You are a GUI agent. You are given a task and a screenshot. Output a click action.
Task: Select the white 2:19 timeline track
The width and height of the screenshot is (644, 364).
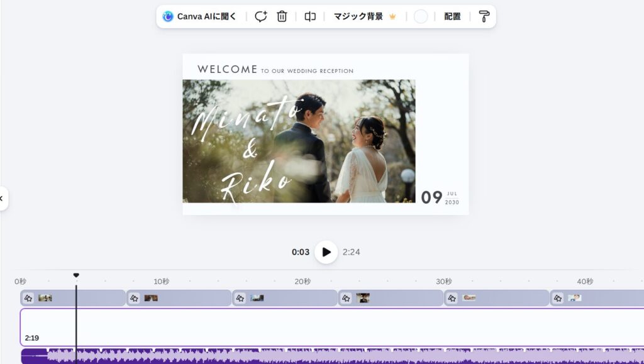pyautogui.click(x=314, y=327)
